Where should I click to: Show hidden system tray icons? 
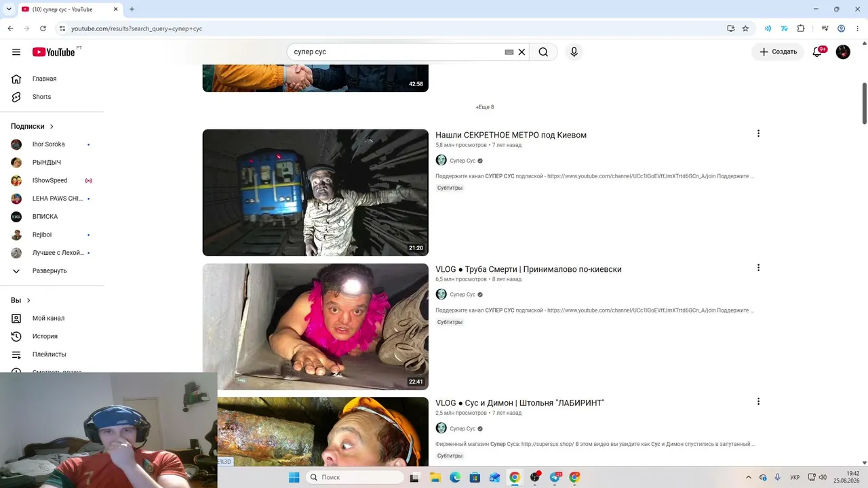coord(749,477)
